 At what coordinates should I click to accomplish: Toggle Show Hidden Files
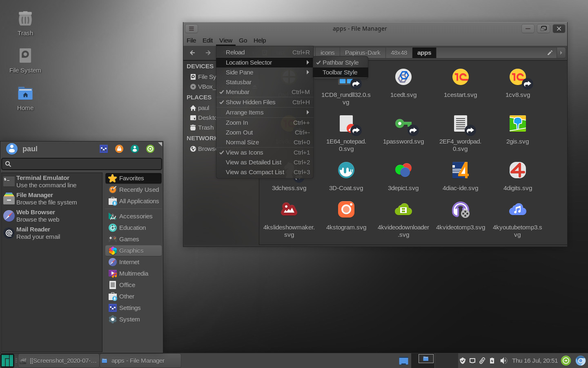[265, 102]
